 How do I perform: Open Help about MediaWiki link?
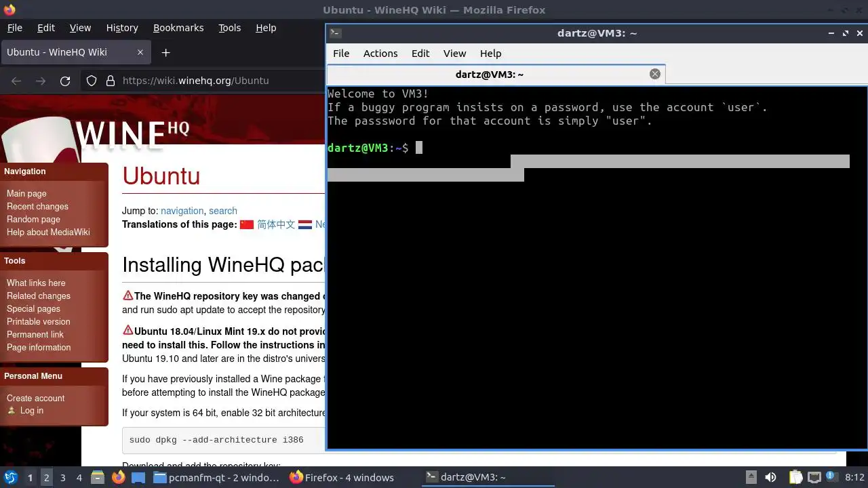[48, 232]
